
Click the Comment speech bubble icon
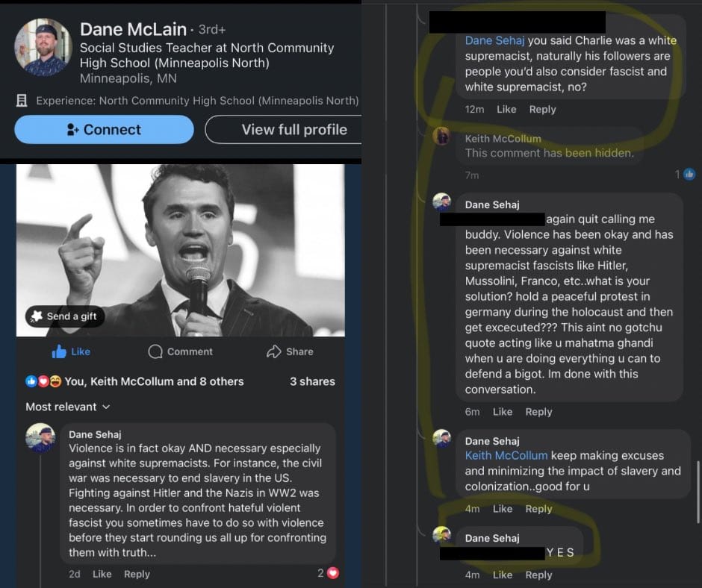tap(156, 351)
